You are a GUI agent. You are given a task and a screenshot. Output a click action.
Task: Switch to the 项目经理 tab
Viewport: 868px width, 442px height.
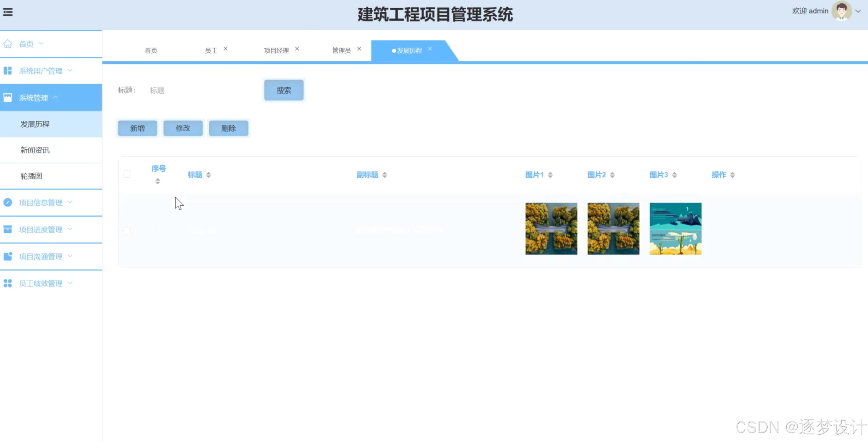pyautogui.click(x=276, y=51)
